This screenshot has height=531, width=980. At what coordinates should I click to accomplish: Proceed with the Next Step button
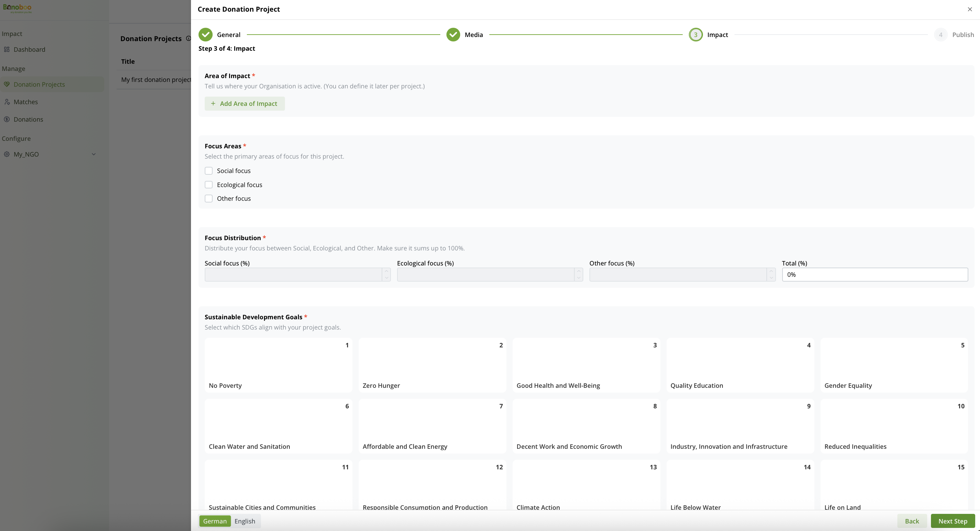[x=953, y=521]
